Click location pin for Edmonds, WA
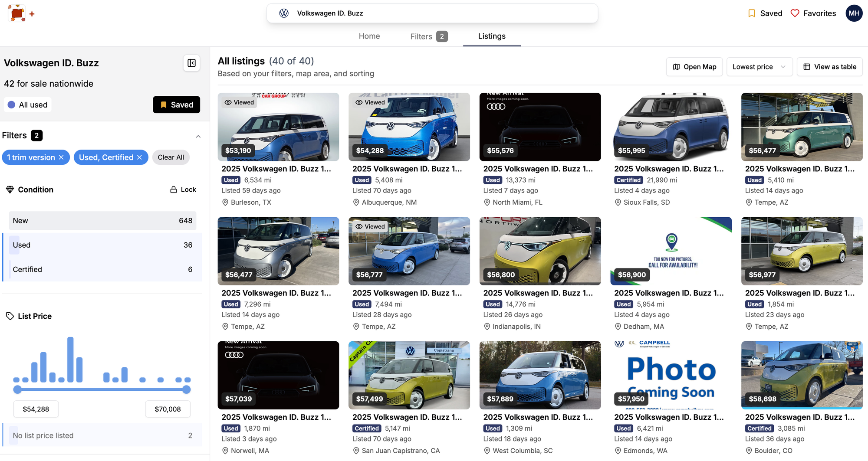The height and width of the screenshot is (461, 868). coord(618,451)
